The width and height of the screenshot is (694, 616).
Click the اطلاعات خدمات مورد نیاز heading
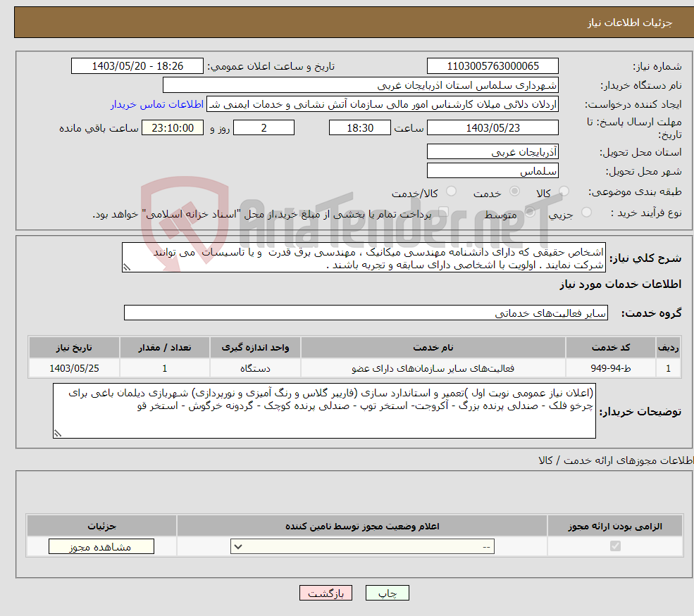(x=621, y=284)
